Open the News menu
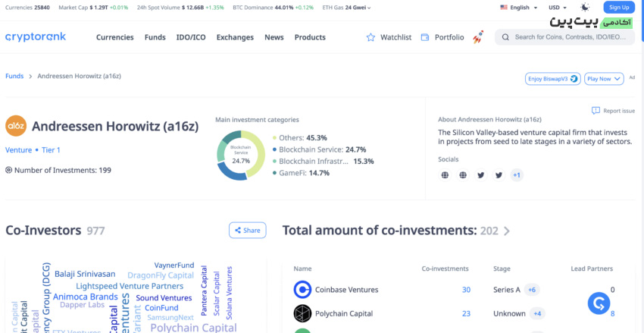This screenshot has width=644, height=333. pyautogui.click(x=274, y=37)
